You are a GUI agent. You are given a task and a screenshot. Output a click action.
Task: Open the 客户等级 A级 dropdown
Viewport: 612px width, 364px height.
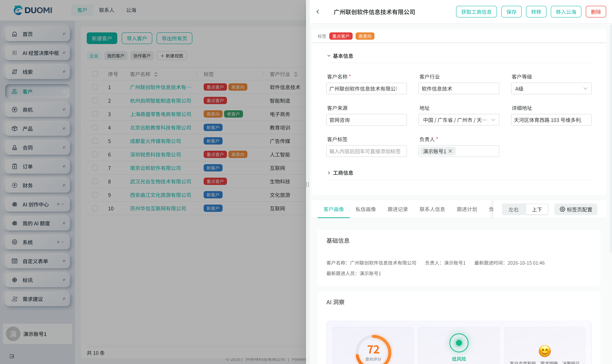(x=551, y=89)
